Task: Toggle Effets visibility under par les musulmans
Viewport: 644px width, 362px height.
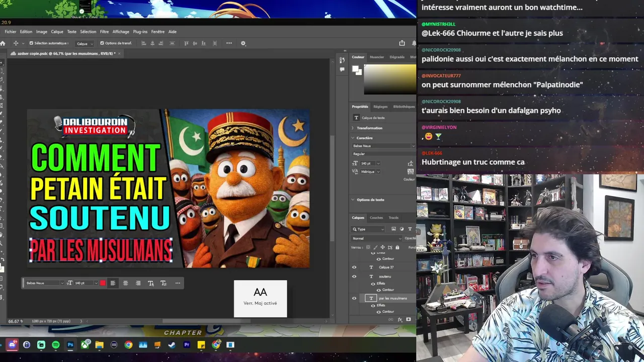Action: (x=373, y=306)
